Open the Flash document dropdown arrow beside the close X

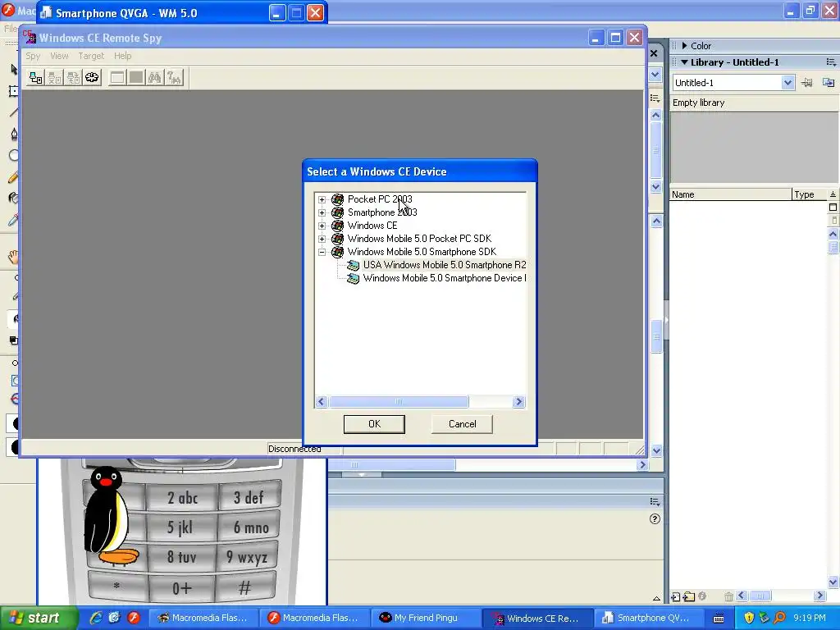click(x=655, y=75)
